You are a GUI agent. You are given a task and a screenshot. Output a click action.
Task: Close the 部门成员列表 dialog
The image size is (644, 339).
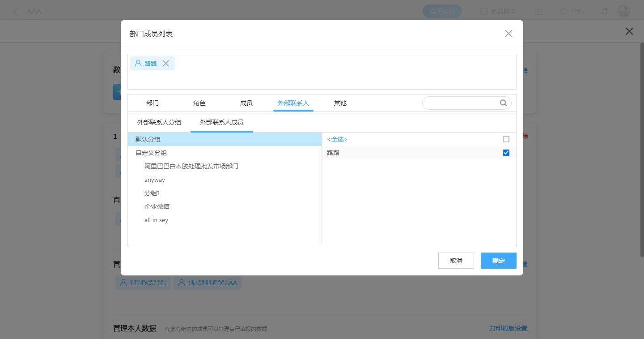(x=508, y=34)
